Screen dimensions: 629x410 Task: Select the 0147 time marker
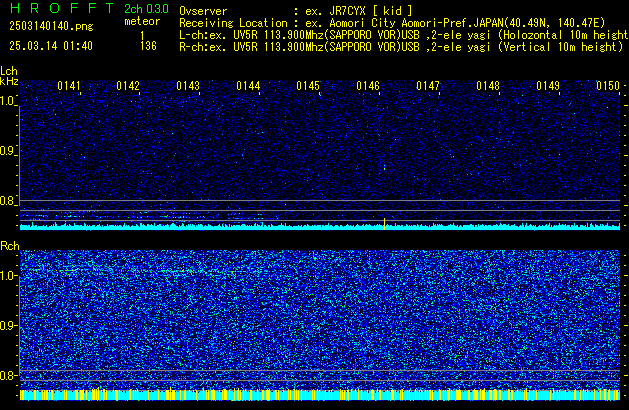click(x=428, y=86)
